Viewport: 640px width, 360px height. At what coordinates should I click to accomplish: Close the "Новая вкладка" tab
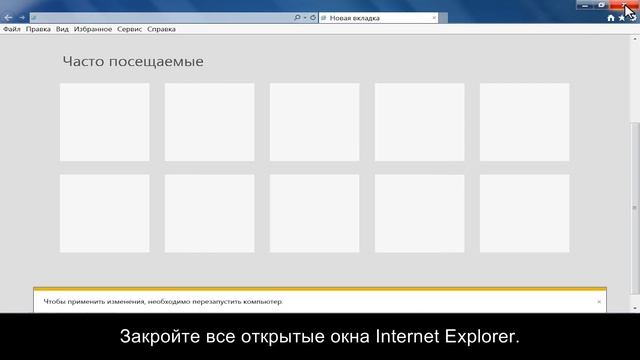click(x=434, y=18)
